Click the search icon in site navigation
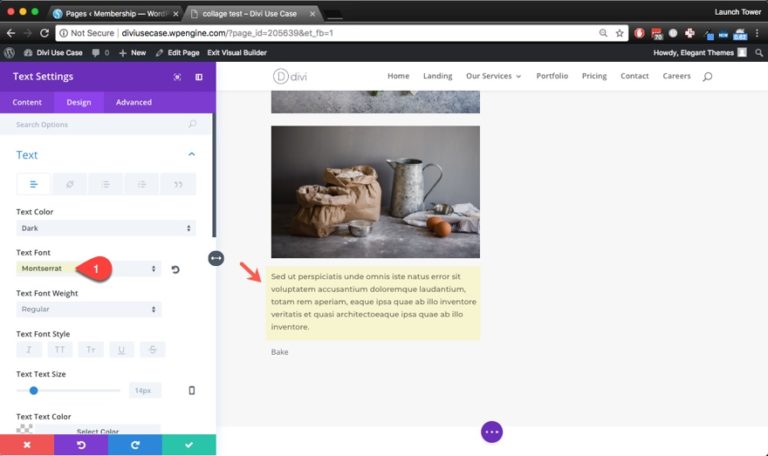 tap(707, 77)
